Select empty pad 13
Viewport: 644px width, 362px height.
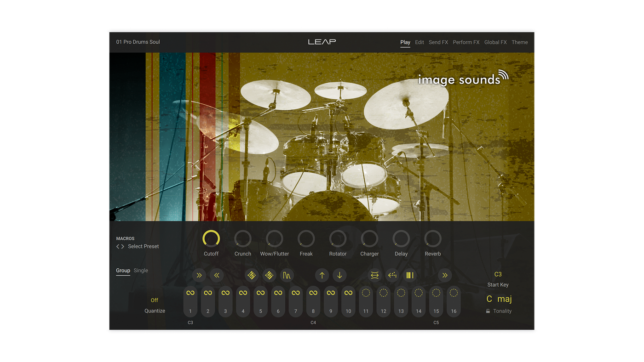[401, 301]
